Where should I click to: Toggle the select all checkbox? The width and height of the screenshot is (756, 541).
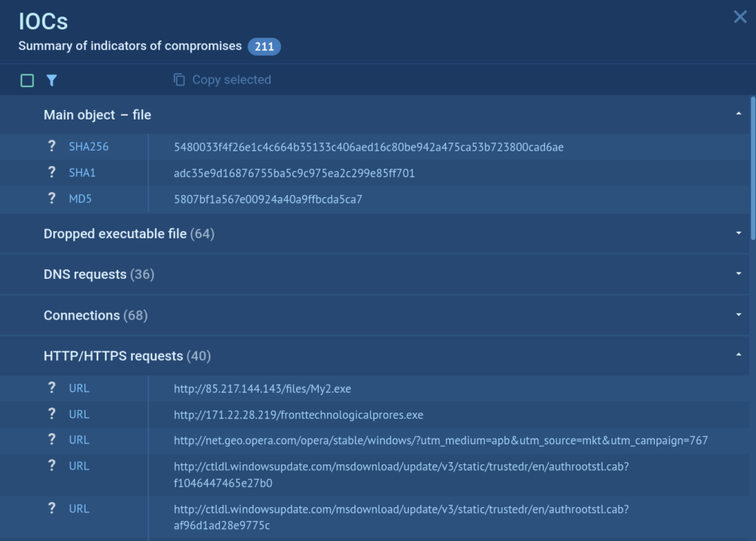(x=27, y=80)
